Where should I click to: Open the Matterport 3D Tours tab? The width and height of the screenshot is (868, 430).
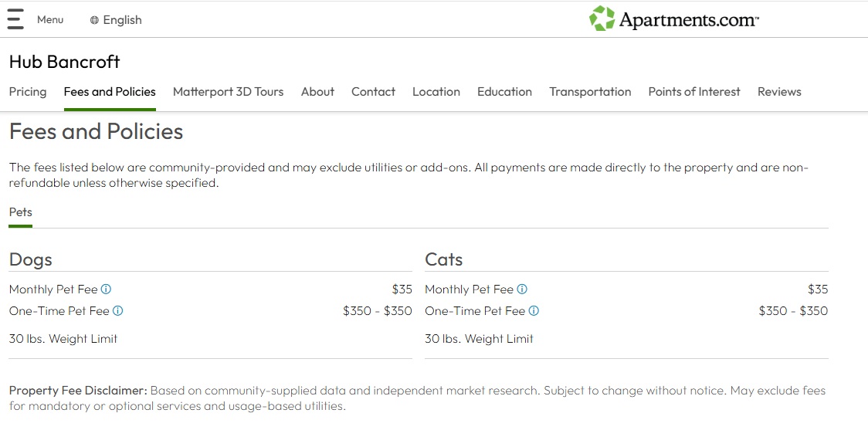tap(228, 92)
